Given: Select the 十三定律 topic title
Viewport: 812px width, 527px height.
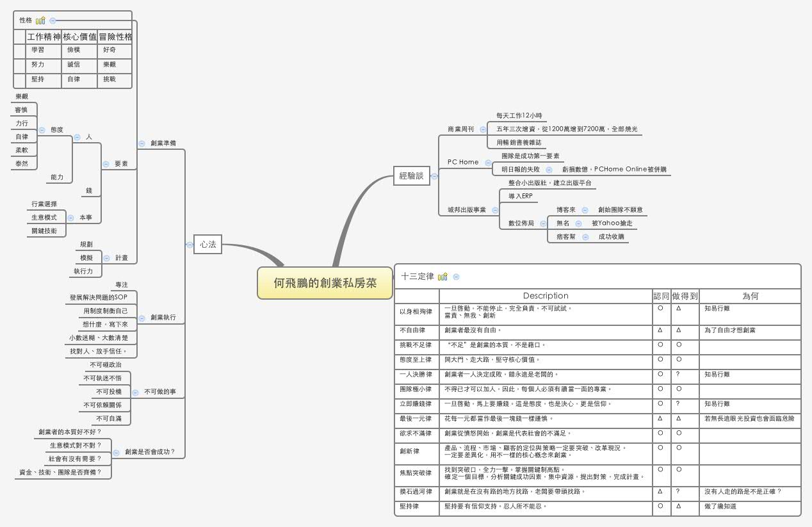Looking at the screenshot, I should pyautogui.click(x=418, y=277).
